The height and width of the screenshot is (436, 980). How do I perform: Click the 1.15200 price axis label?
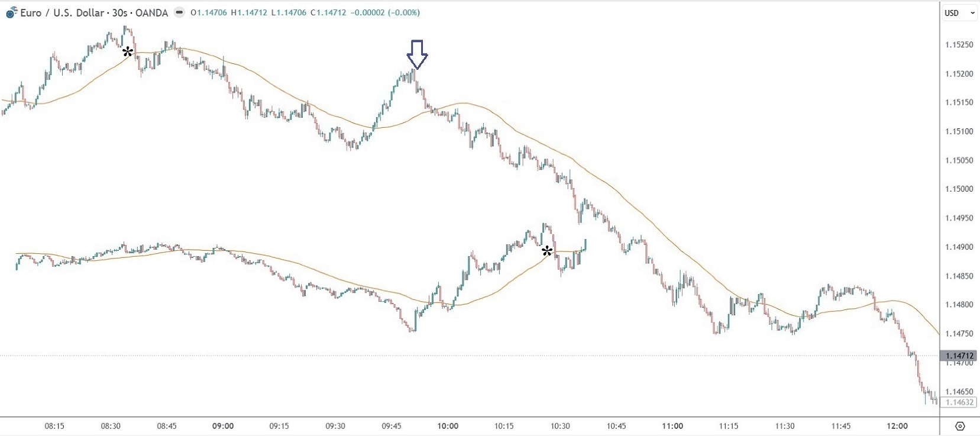coord(959,74)
